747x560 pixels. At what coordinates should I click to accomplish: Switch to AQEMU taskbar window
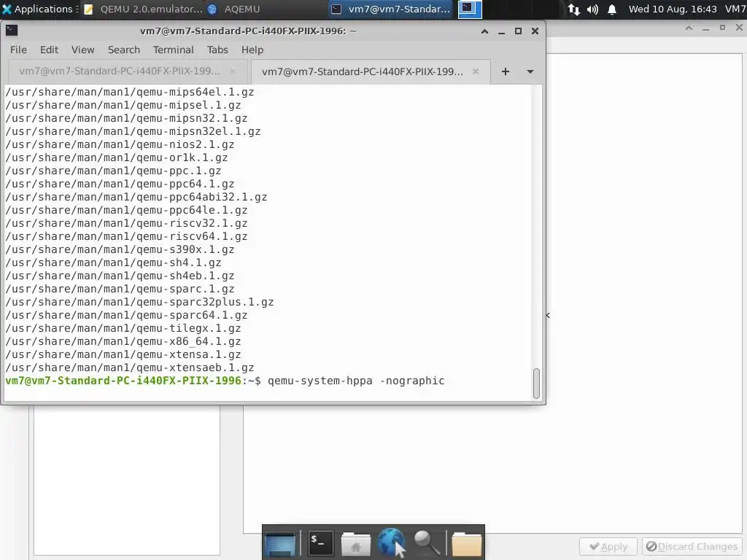(x=234, y=9)
